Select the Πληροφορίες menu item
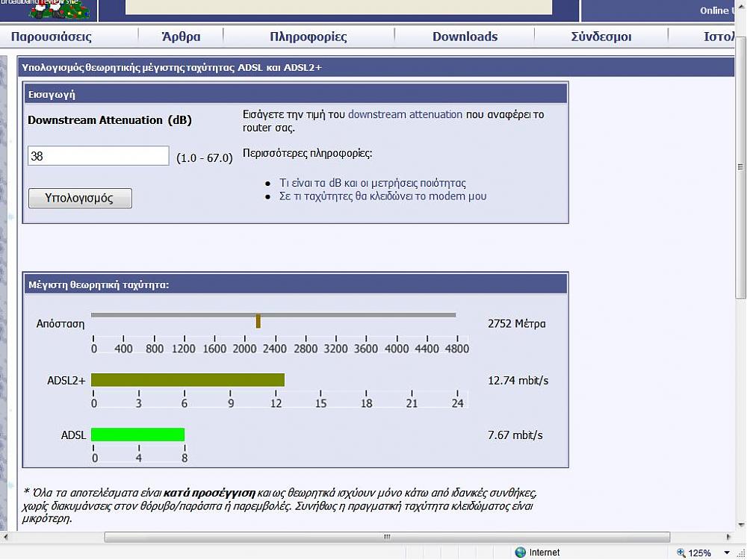The height and width of the screenshot is (560, 747). pos(308,37)
